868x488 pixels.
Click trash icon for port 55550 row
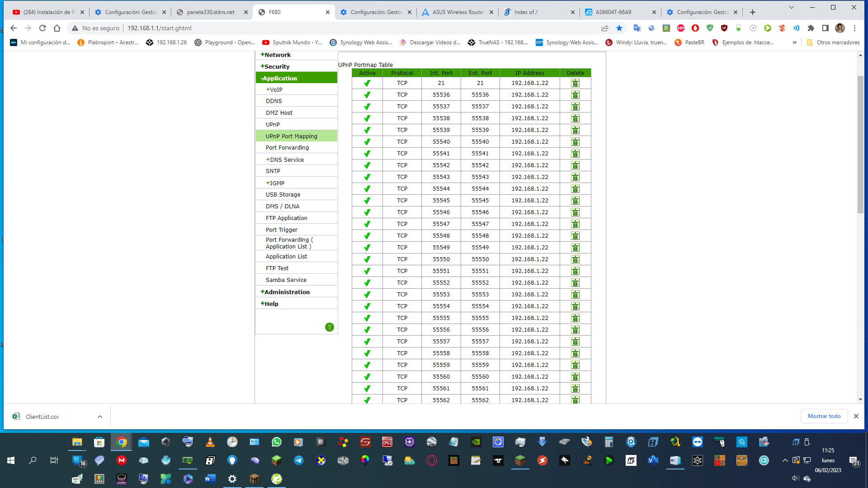coord(575,259)
